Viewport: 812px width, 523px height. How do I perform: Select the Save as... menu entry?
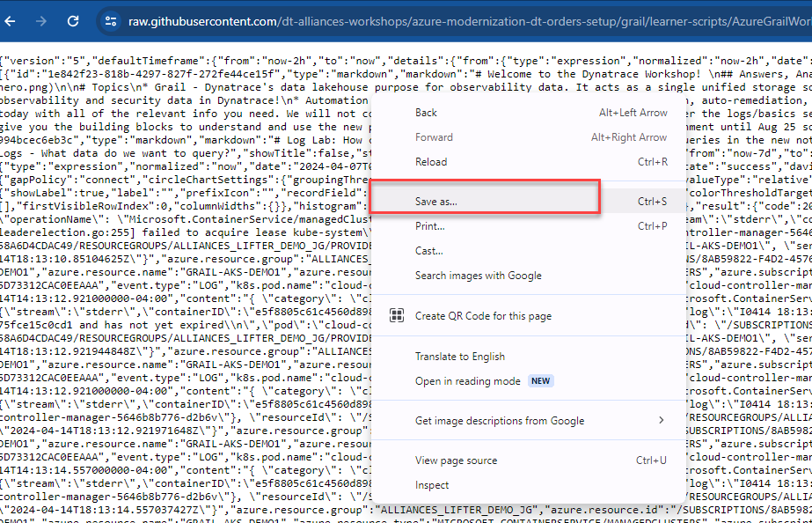click(x=436, y=202)
